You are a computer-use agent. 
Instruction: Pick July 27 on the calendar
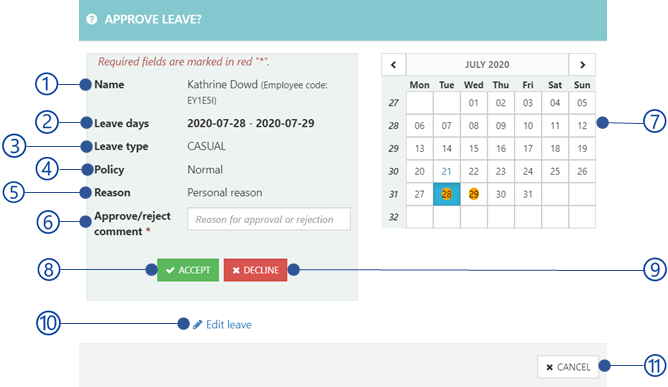click(420, 194)
